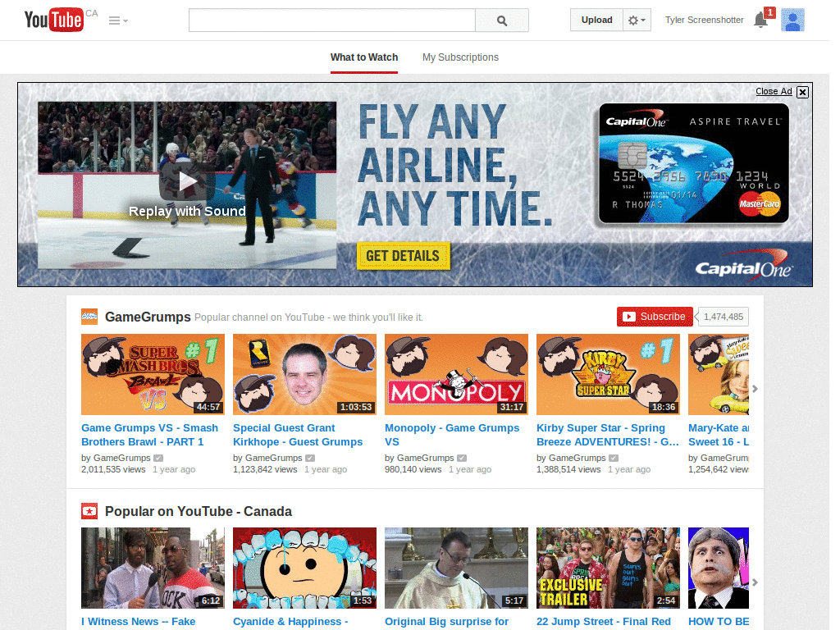Click Special Guest Grant Kirkhope title
This screenshot has width=840, height=630.
click(x=298, y=435)
